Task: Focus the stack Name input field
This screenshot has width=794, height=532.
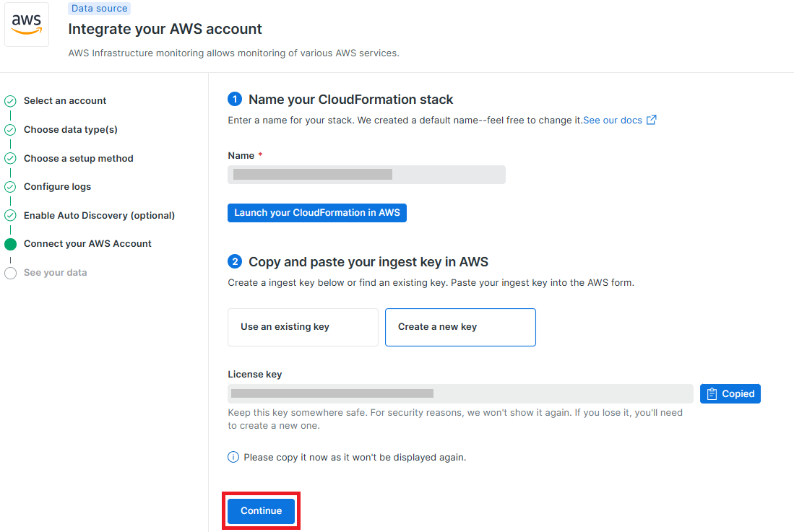Action: point(366,175)
